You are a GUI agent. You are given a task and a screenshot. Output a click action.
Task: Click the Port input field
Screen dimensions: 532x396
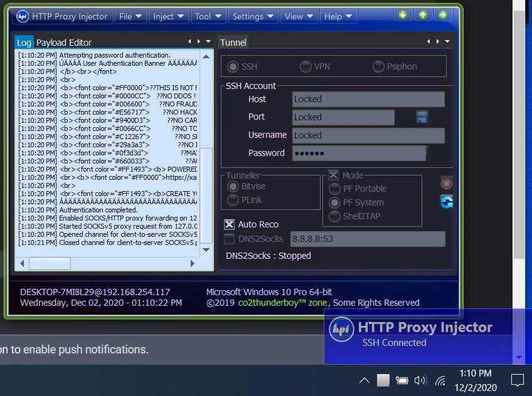pos(343,117)
